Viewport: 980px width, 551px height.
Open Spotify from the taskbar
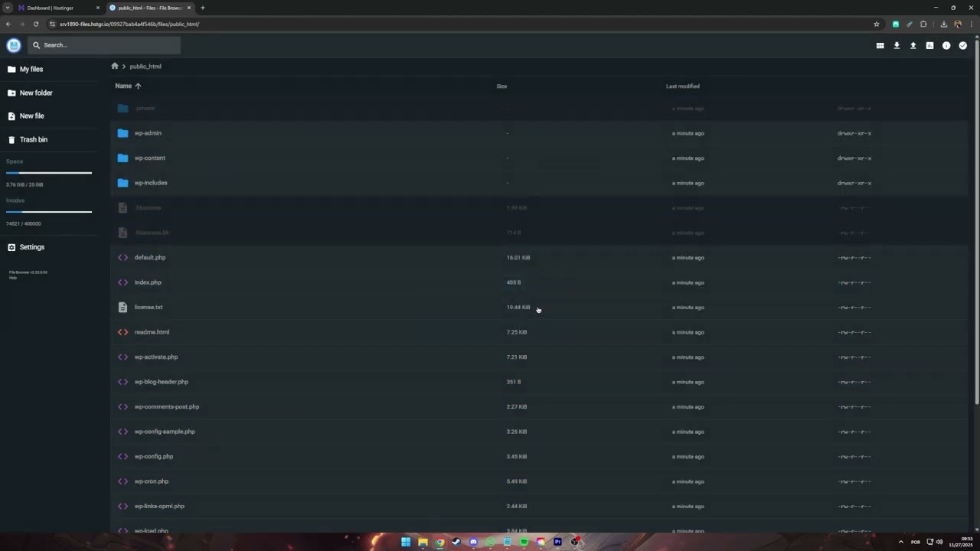(x=524, y=542)
